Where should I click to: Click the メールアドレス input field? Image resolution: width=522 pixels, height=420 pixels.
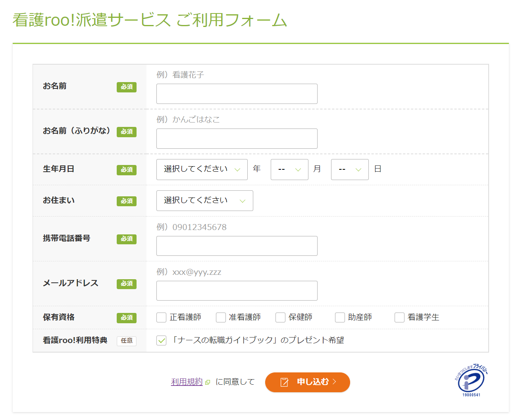[237, 291]
